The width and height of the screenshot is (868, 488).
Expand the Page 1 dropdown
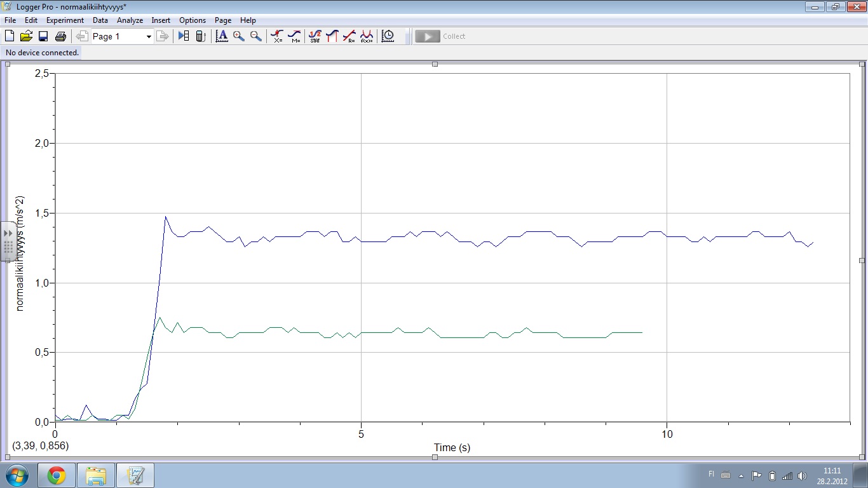[149, 37]
